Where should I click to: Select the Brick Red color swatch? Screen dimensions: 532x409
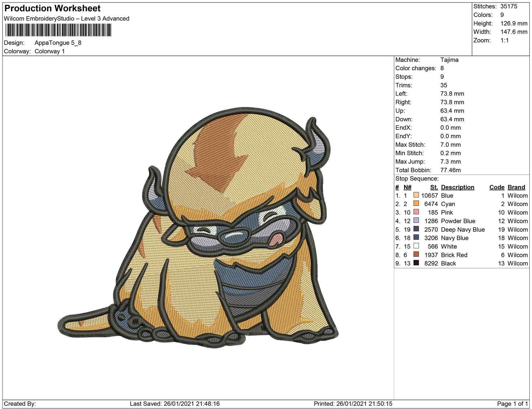click(x=416, y=255)
